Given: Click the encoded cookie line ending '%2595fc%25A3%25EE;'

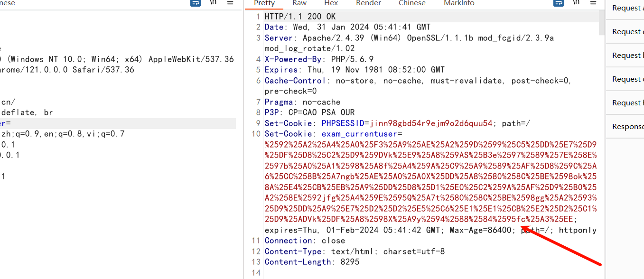Looking at the screenshot, I should tap(421, 219).
